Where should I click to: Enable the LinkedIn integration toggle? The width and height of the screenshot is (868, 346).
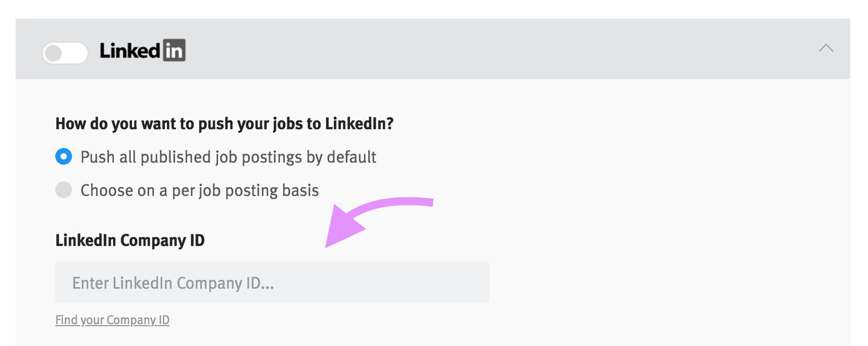tap(65, 53)
